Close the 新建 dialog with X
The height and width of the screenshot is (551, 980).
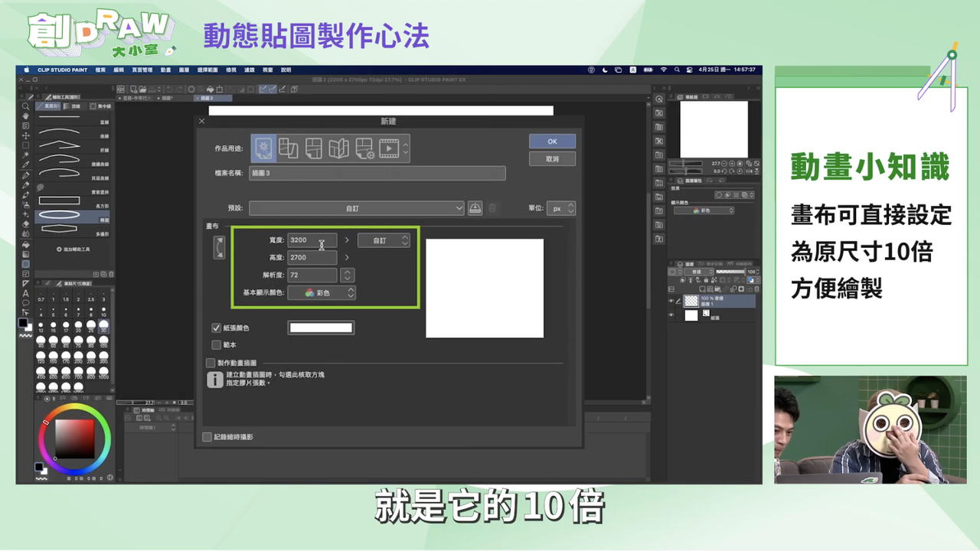pyautogui.click(x=202, y=121)
